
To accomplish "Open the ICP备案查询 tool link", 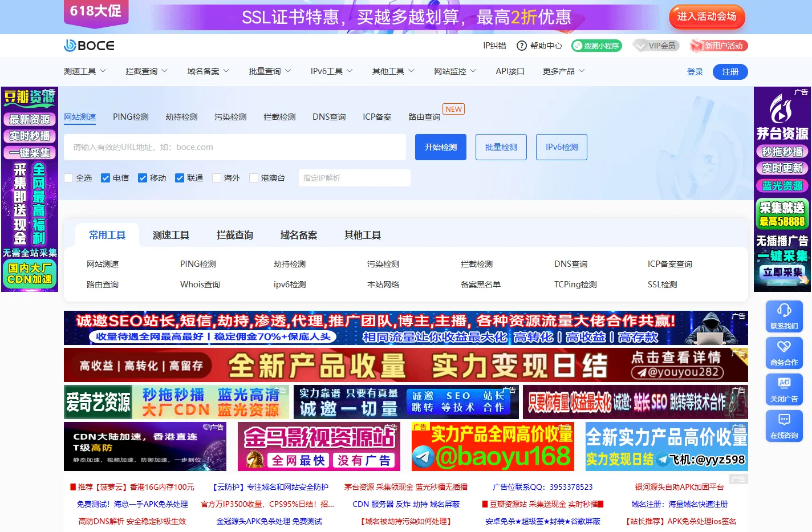I will click(x=670, y=264).
